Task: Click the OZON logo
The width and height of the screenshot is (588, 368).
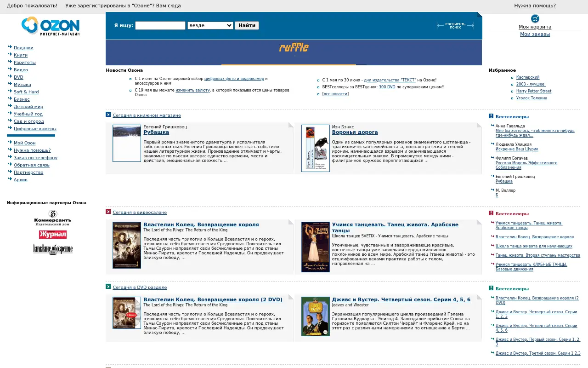Action: pos(51,26)
